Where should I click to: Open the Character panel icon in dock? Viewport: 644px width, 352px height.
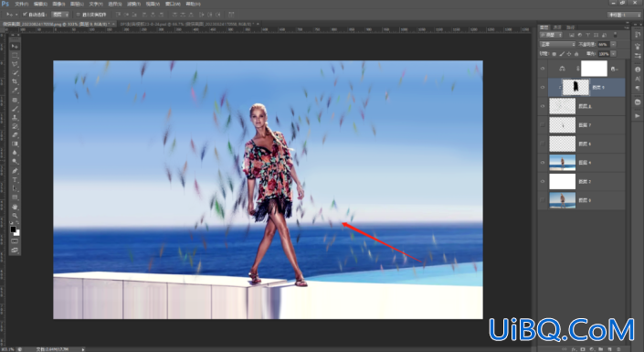pyautogui.click(x=638, y=79)
